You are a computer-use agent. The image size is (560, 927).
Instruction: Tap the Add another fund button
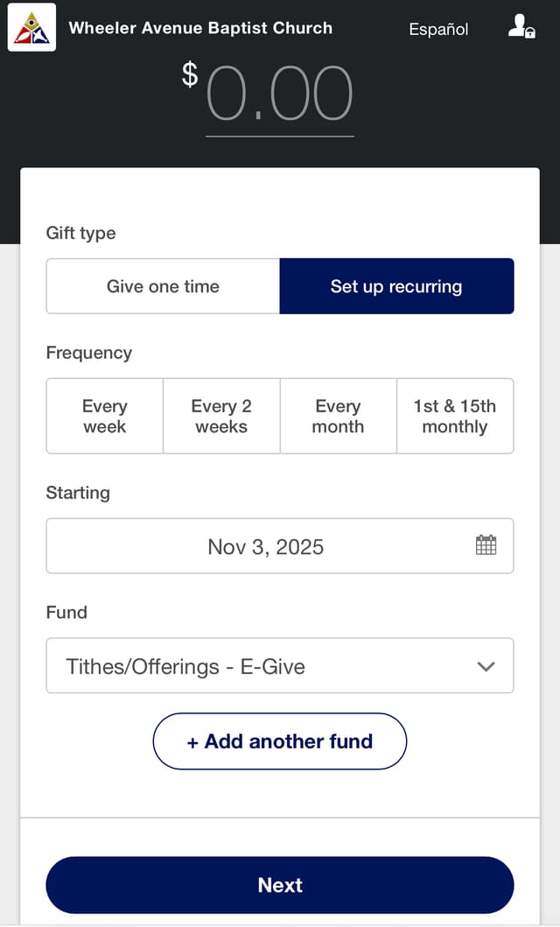(279, 741)
